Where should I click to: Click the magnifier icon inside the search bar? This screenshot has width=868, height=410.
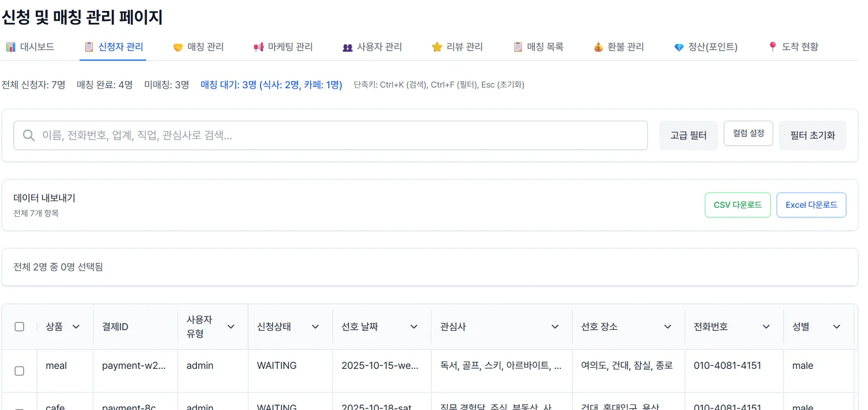click(x=28, y=135)
